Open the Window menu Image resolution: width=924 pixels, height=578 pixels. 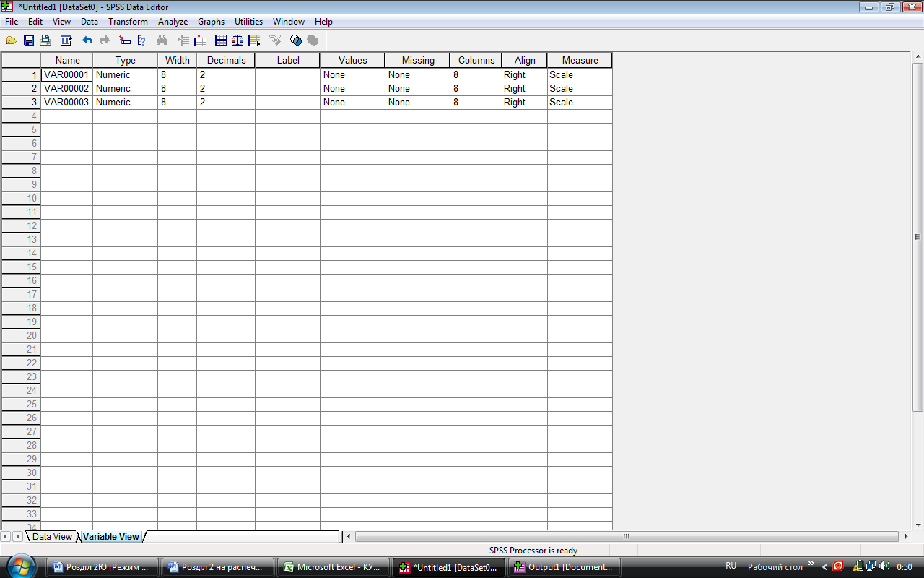point(289,22)
